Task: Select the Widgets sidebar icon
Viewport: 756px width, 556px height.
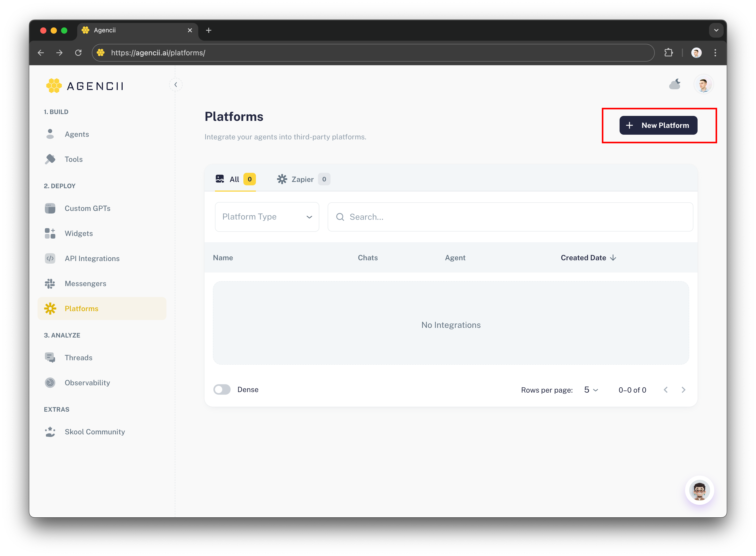Action: pyautogui.click(x=50, y=233)
